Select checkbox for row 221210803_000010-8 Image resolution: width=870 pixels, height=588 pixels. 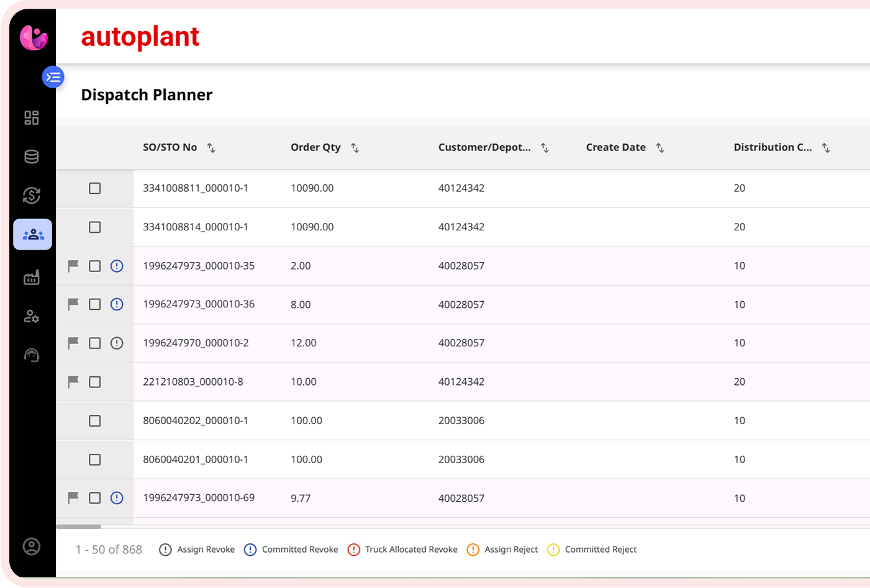pos(95,382)
